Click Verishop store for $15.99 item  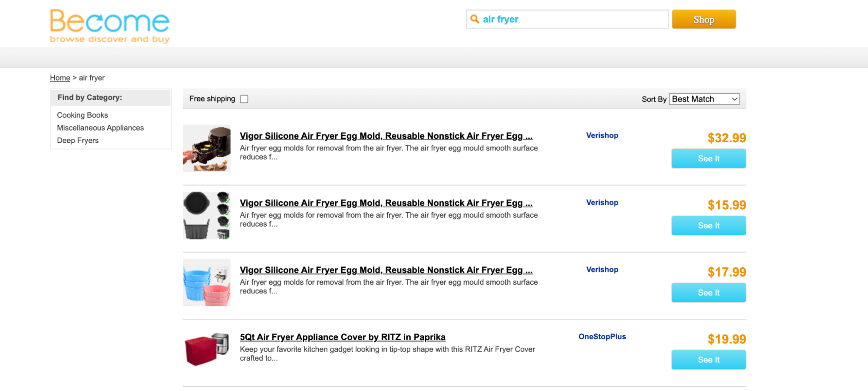602,203
